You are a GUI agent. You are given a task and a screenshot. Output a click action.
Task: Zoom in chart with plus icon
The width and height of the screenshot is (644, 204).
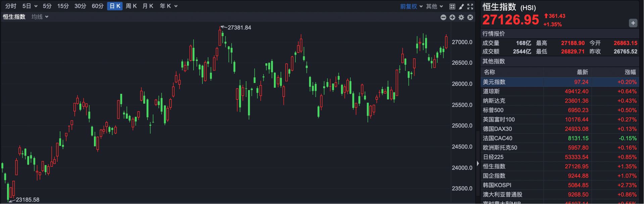point(452,17)
